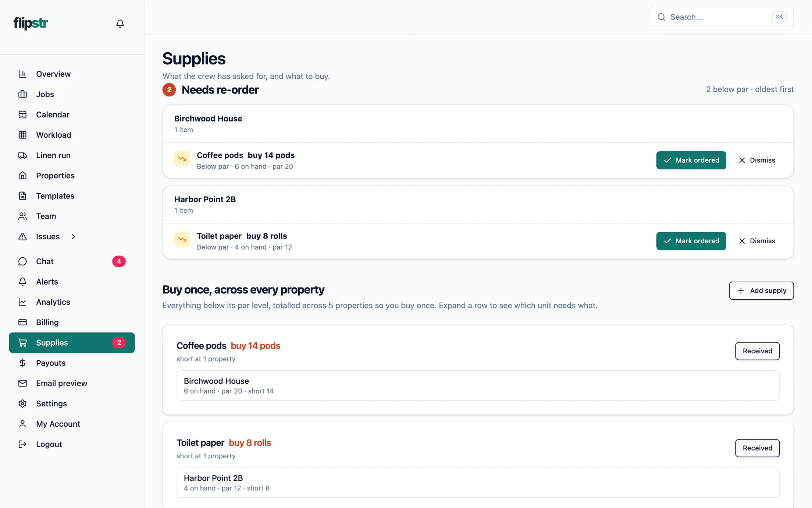
Task: Click the Supplies badge showing 2
Action: (x=119, y=343)
